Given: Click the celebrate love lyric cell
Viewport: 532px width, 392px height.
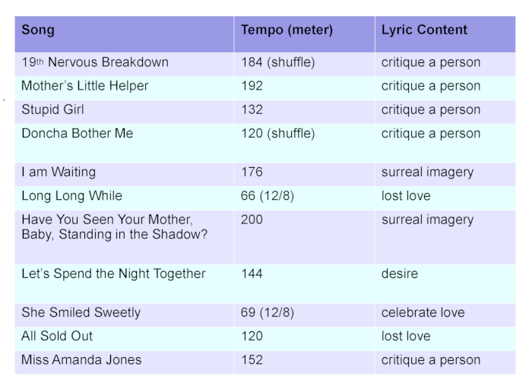Looking at the screenshot, I should click(445, 315).
